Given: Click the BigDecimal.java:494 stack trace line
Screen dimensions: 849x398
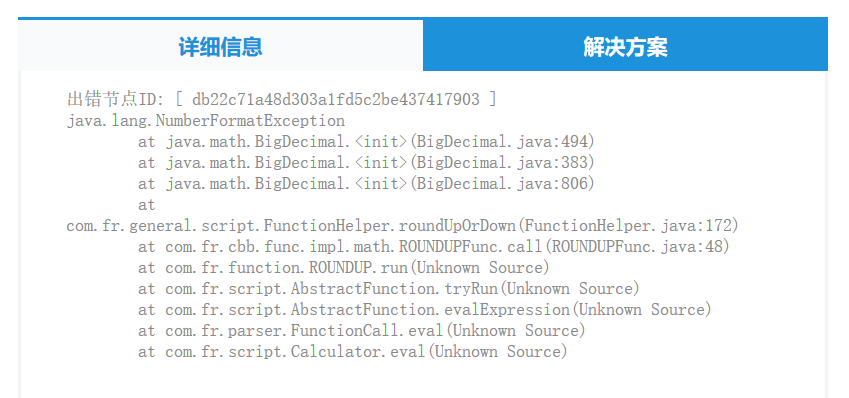Looking at the screenshot, I should tap(367, 142).
